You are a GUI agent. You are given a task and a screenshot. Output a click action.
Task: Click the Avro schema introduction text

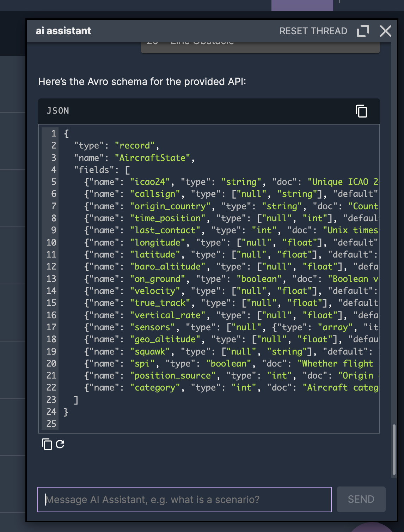coord(142,81)
